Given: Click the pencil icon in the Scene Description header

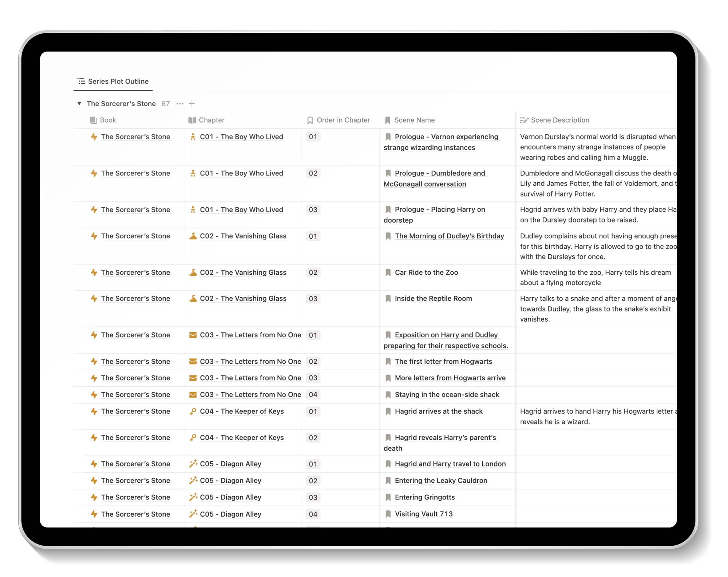Looking at the screenshot, I should (524, 120).
